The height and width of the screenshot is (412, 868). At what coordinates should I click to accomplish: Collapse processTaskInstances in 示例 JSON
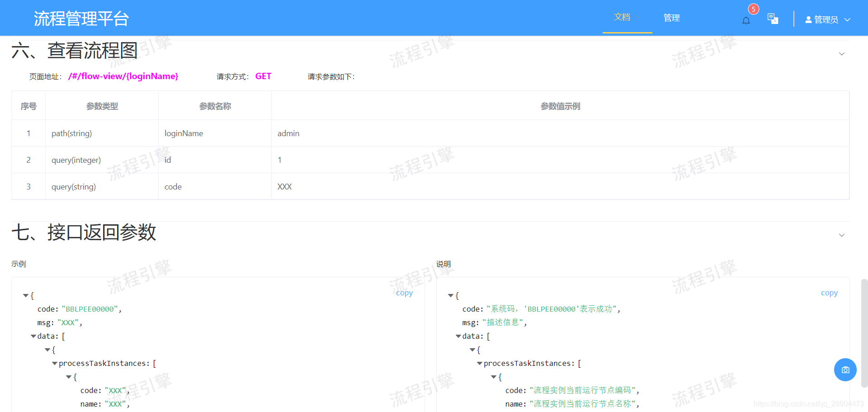[55, 364]
